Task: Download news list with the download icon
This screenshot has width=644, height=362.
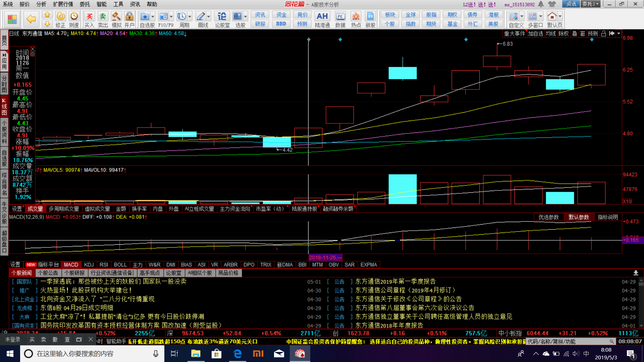Action: [x=636, y=273]
